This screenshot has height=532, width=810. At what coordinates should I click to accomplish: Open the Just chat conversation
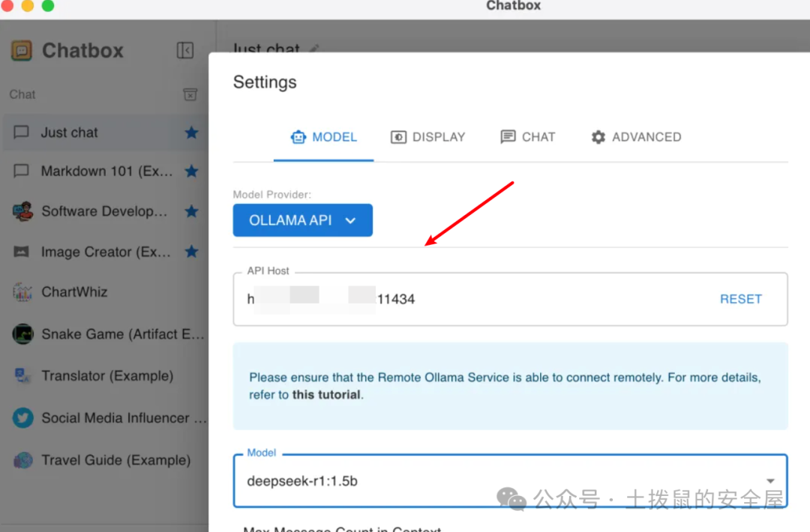[105, 133]
